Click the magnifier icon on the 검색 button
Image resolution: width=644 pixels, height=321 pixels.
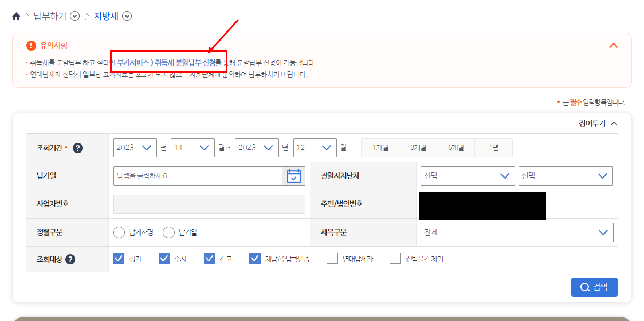pyautogui.click(x=584, y=287)
